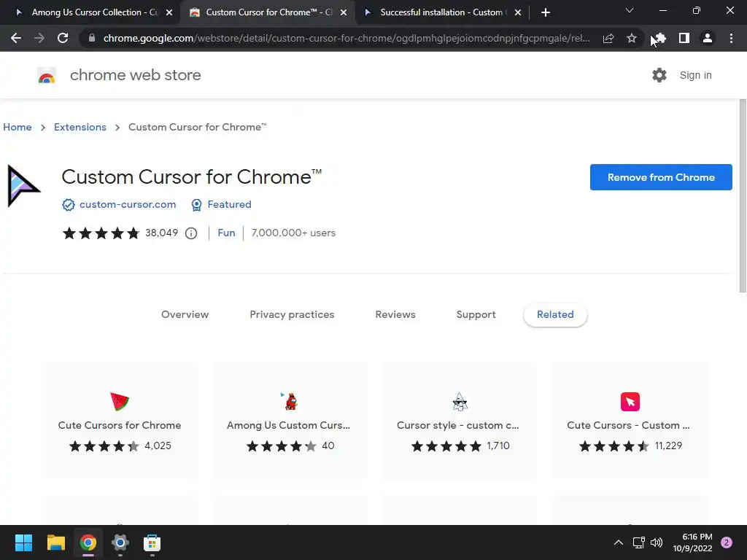Open the Windows Start menu
747x560 pixels.
pos(23,542)
